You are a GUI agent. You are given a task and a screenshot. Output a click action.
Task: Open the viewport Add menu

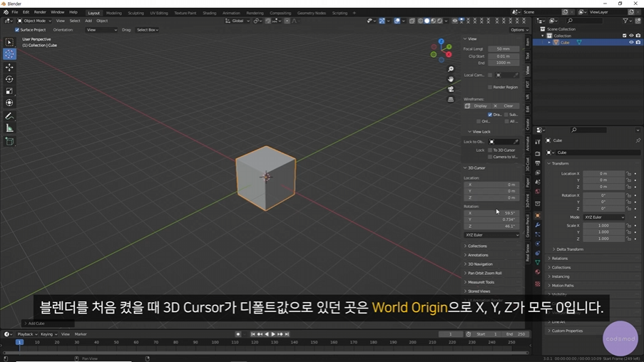pos(88,21)
